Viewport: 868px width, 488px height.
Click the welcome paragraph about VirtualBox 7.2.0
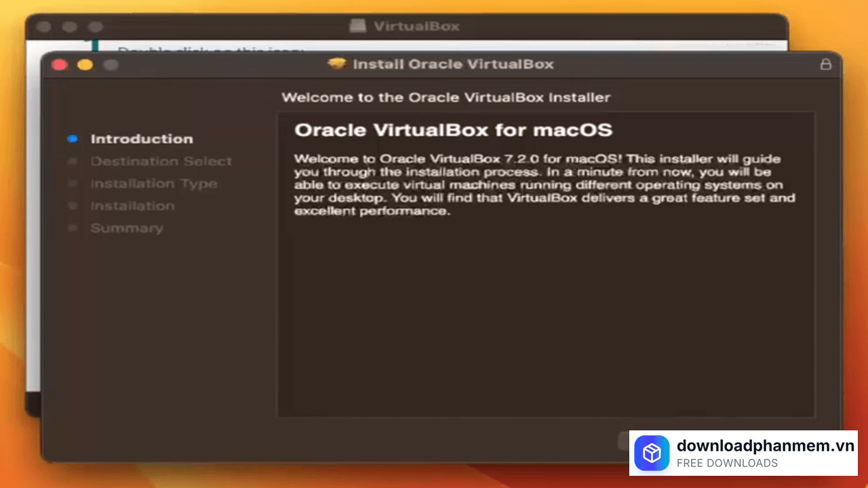(x=542, y=185)
